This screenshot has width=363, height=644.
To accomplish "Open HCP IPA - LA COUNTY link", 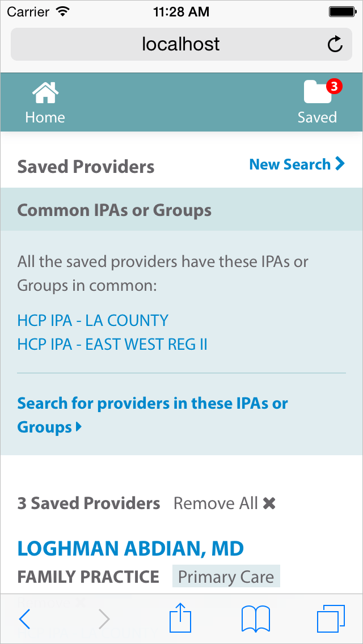I will point(93,320).
